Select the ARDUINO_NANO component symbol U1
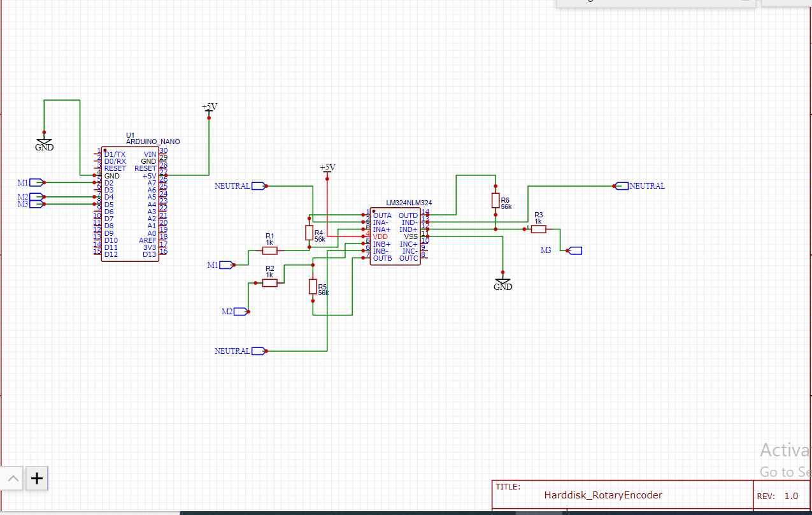812x515 pixels. (131, 204)
